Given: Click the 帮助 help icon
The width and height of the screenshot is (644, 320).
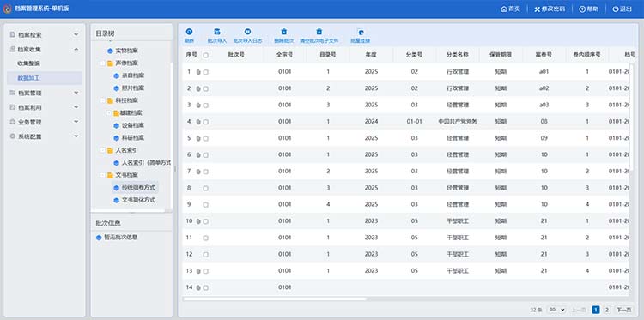Looking at the screenshot, I should 582,9.
